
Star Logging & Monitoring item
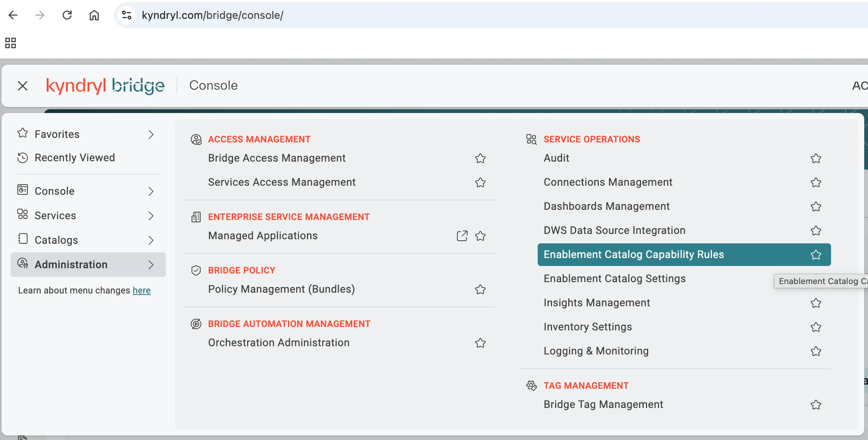pos(816,351)
